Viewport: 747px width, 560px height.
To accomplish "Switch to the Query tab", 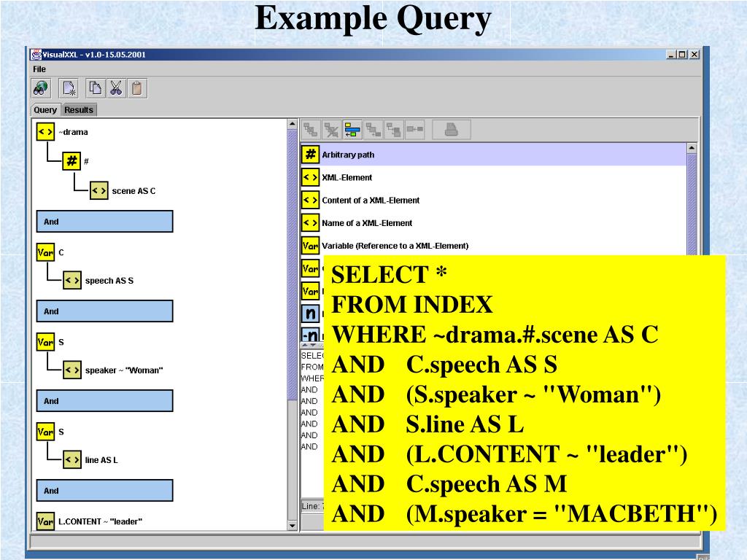I will click(45, 110).
